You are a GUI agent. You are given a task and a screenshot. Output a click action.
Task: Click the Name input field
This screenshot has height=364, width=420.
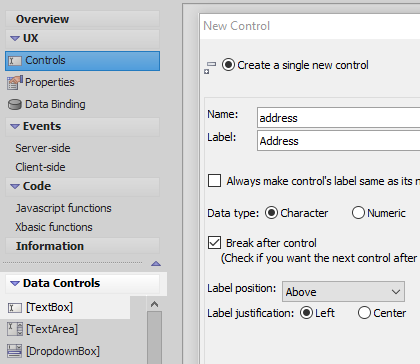point(338,118)
